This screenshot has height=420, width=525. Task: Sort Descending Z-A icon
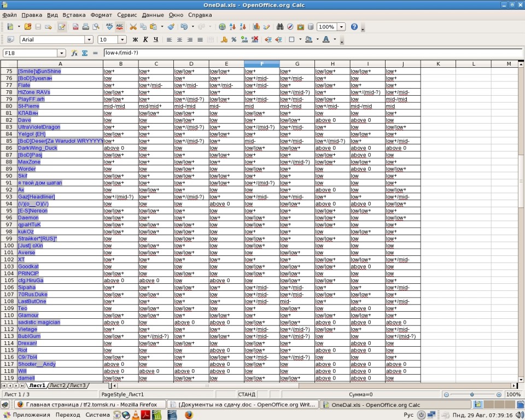(x=243, y=27)
